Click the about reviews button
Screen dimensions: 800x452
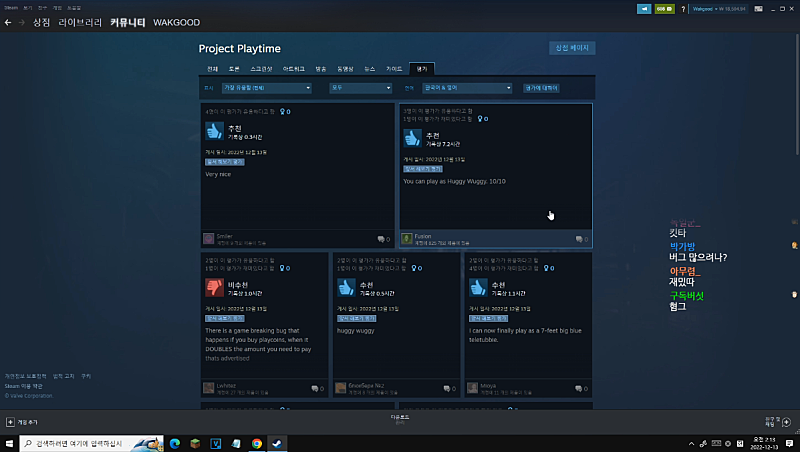541,88
